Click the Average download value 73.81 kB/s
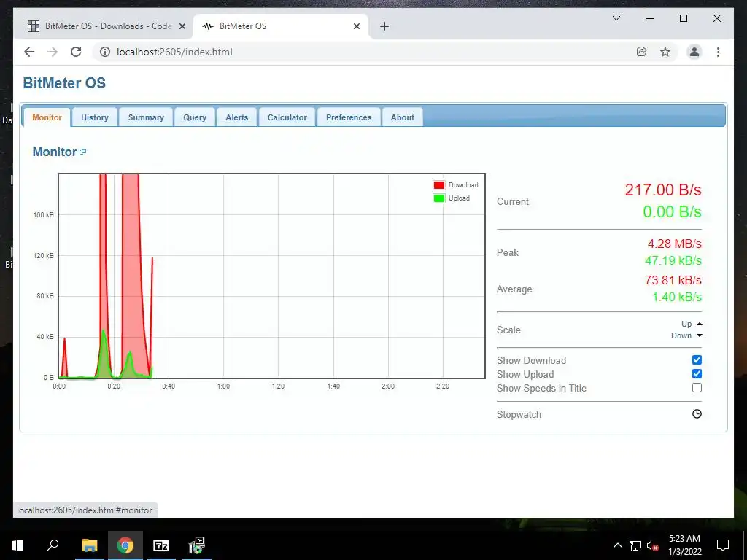Screen dimensions: 747x560 pos(673,280)
